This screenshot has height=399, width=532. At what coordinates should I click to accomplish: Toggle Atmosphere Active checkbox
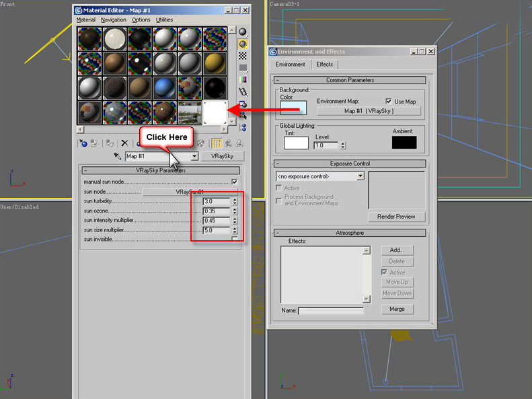click(384, 272)
